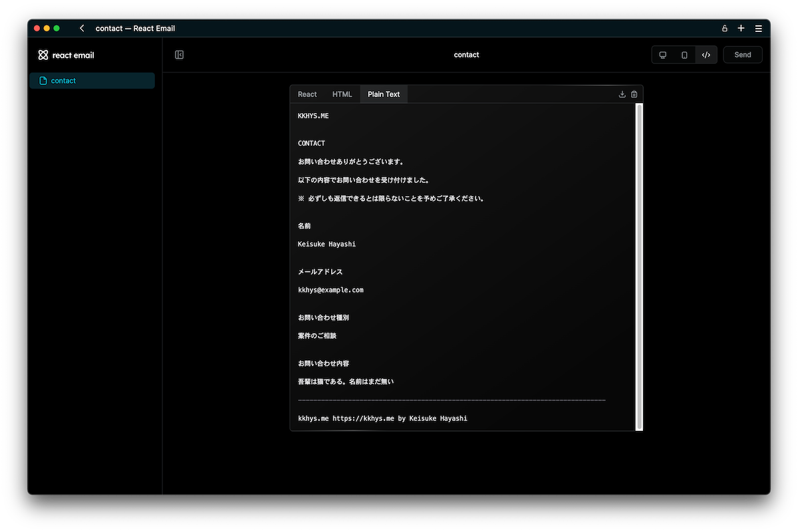Switch to the HTML tab

click(342, 94)
